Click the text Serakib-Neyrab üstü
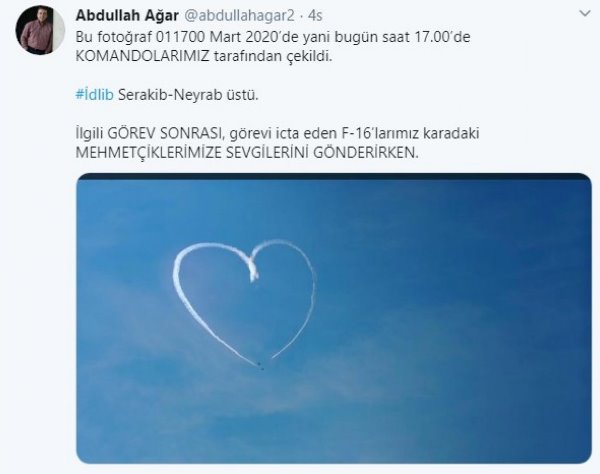This screenshot has height=474, width=600. (x=188, y=94)
